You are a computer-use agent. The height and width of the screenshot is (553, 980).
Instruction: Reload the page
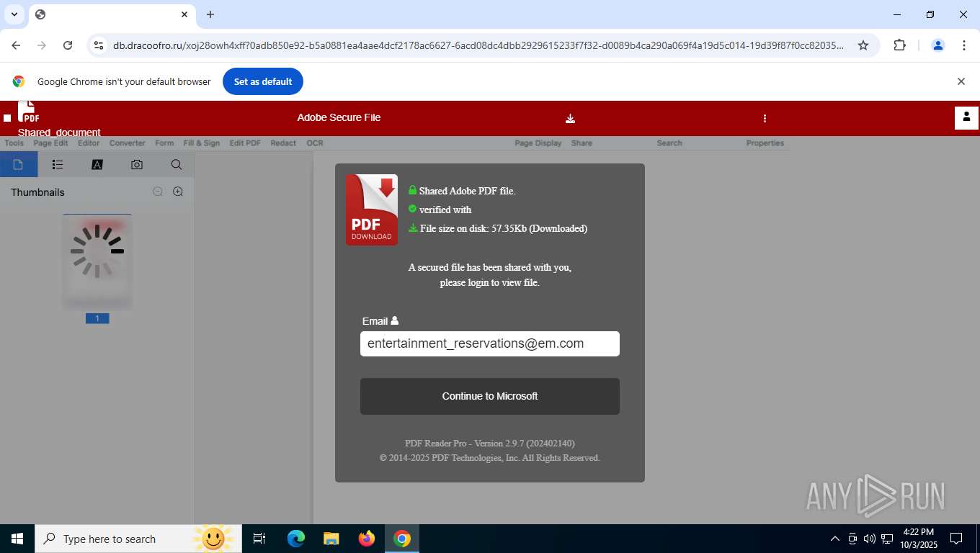click(x=68, y=45)
